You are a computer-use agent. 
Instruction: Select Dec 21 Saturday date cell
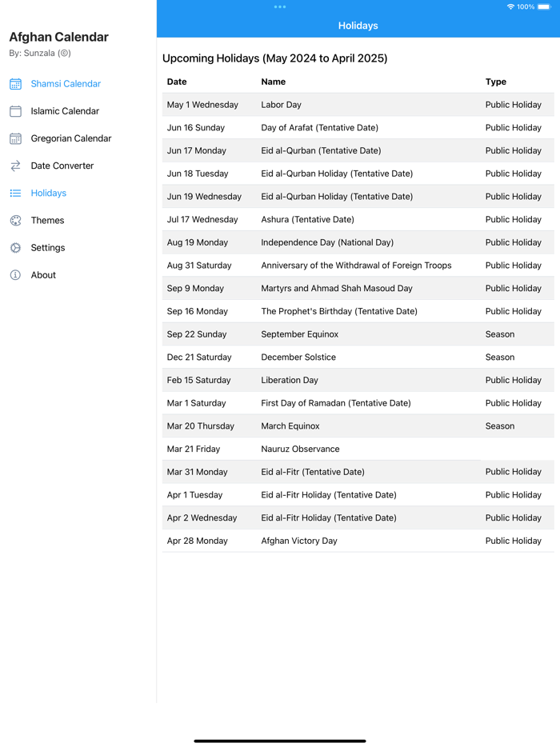pyautogui.click(x=199, y=358)
